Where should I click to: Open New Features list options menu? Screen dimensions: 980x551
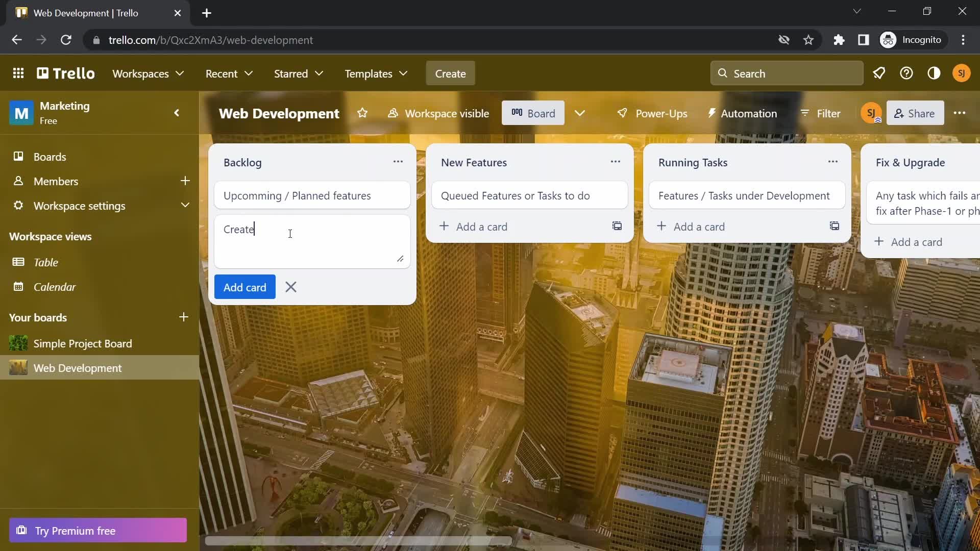pos(616,161)
